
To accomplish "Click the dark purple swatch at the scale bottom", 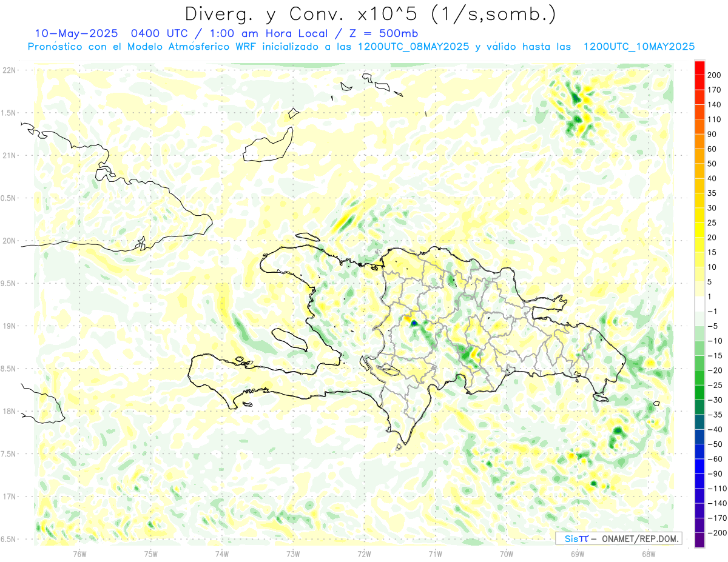I will tap(699, 540).
